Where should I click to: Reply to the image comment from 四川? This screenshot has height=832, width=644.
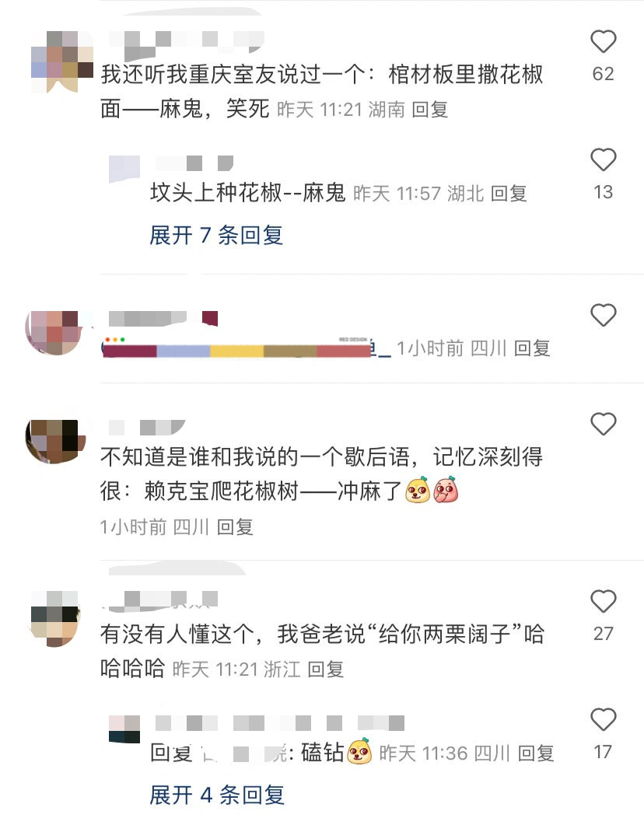click(532, 348)
